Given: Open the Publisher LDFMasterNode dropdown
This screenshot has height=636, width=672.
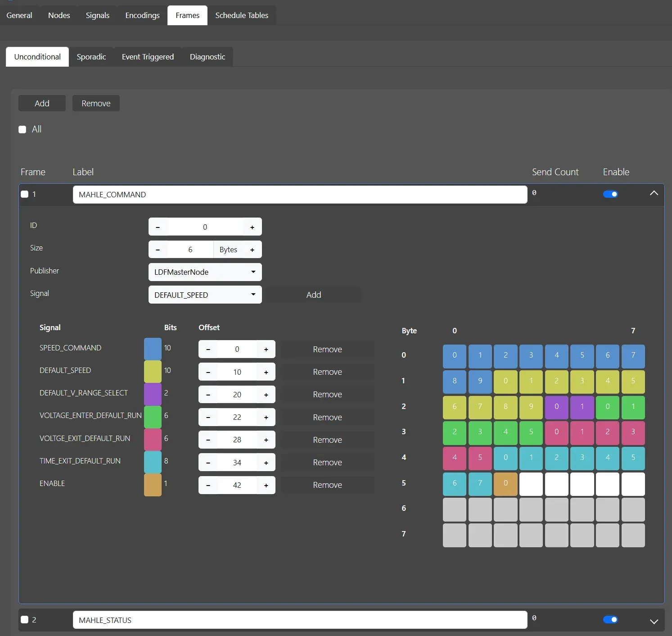Looking at the screenshot, I should click(205, 272).
